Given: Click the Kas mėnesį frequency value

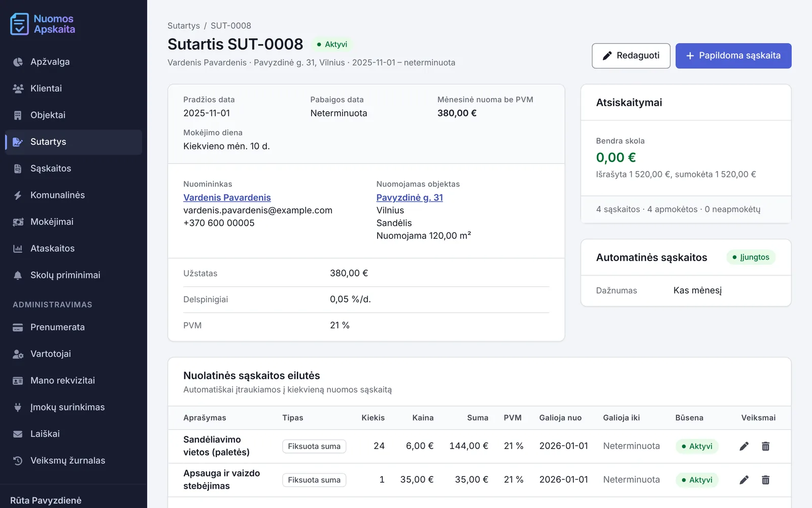Looking at the screenshot, I should click(x=697, y=291).
